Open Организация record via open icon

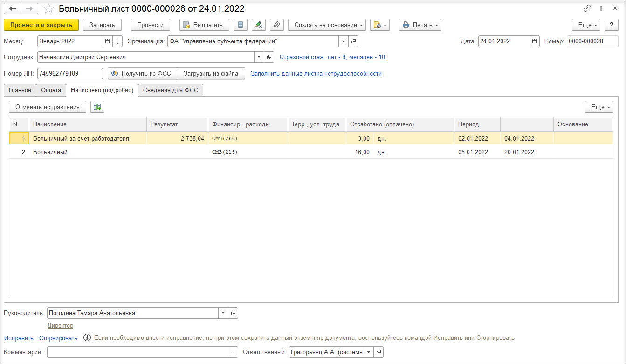pyautogui.click(x=354, y=41)
